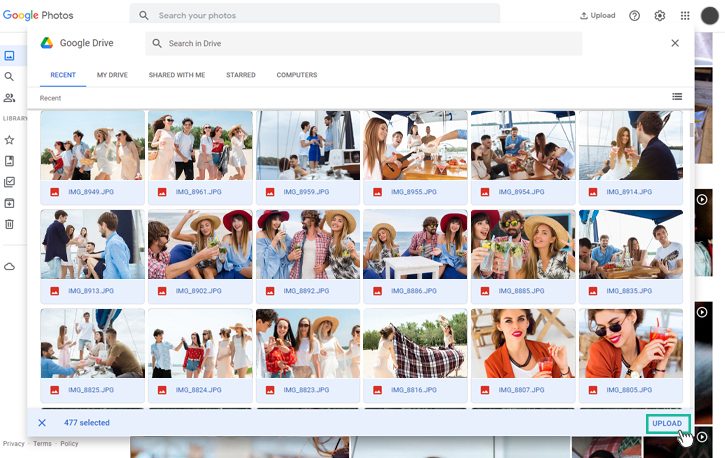This screenshot has width=725, height=458.
Task: Open Shared With Me tab
Action: (x=177, y=75)
